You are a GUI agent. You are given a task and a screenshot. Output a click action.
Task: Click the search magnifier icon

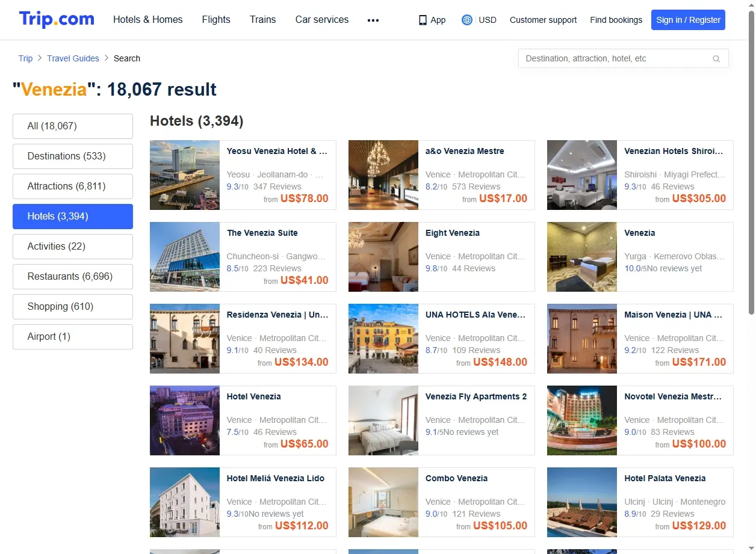(x=716, y=59)
